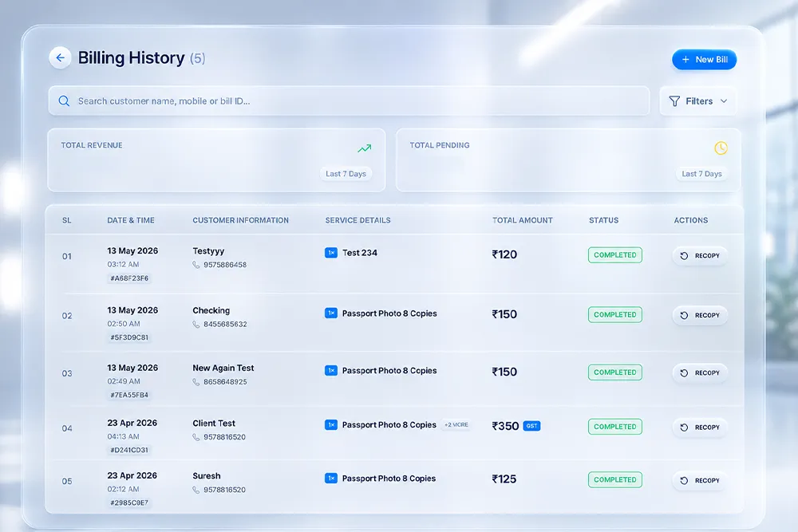Click the DATE & TIME column header
This screenshot has height=532, width=798.
click(x=131, y=220)
